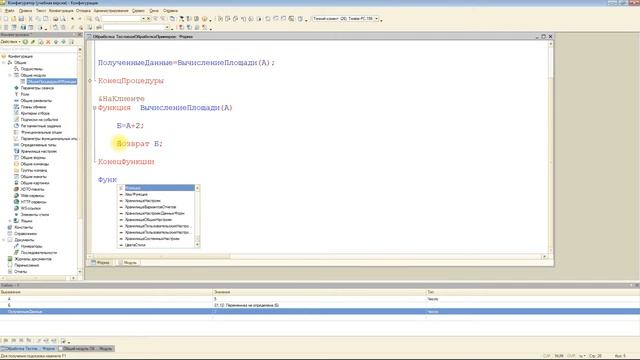Select Web-сервисы in the tree
The width and height of the screenshot is (640, 360).
coord(32,196)
